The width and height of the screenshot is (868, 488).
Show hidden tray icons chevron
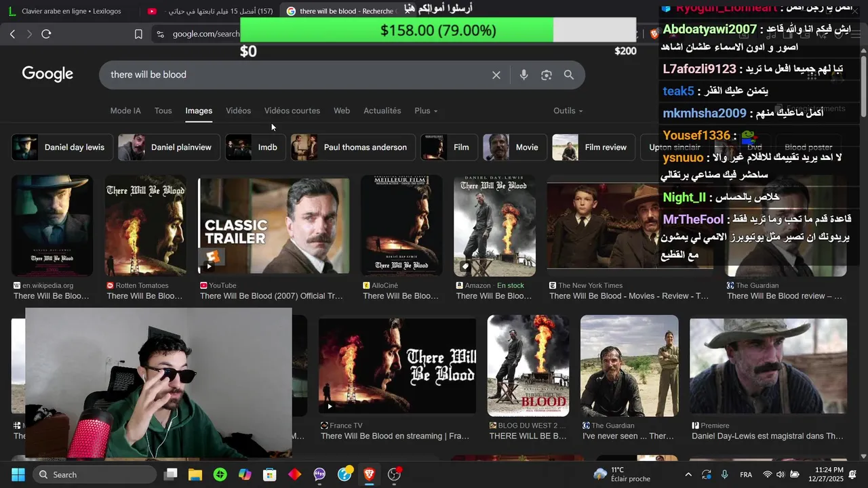688,474
